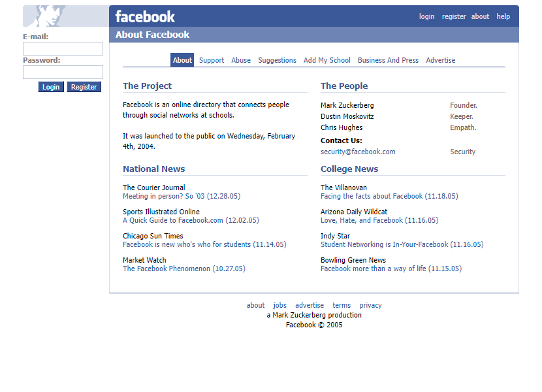Click the name Chris Hughes
The image size is (542, 392).
pos(342,127)
